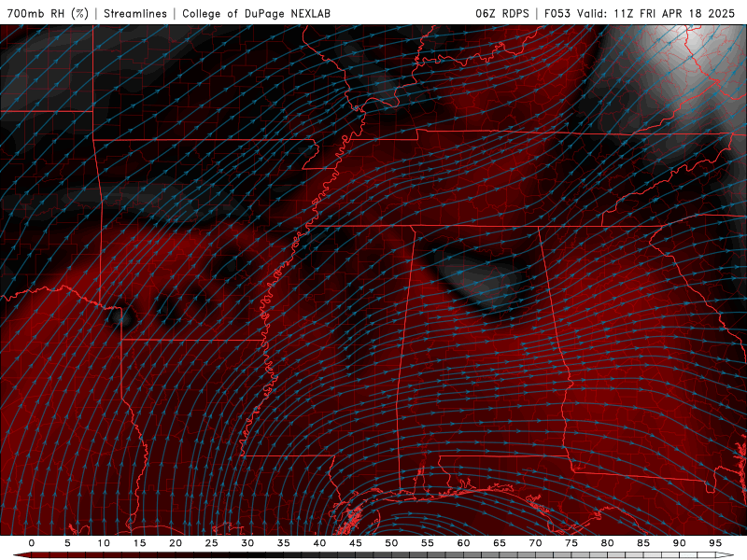Click the colorbar label '30'
Viewport: 747px width, 560px height.
coord(247,543)
